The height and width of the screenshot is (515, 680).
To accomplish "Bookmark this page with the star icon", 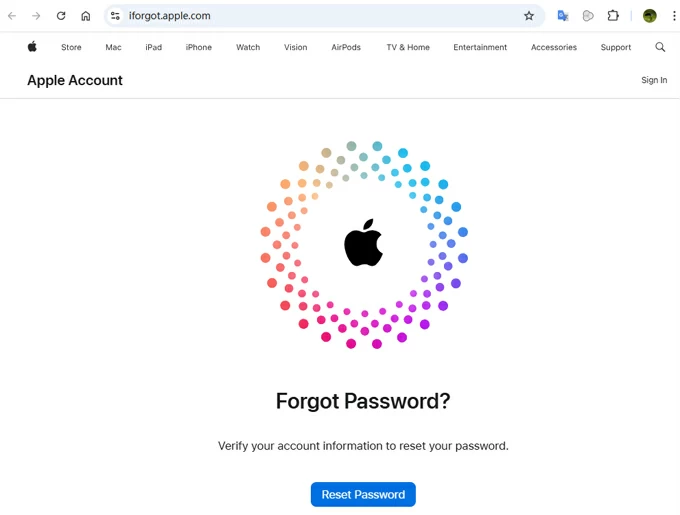I will point(529,16).
